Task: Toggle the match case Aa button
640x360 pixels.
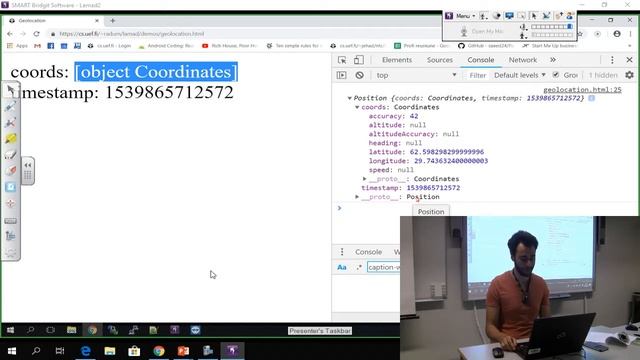Action: pos(342,267)
